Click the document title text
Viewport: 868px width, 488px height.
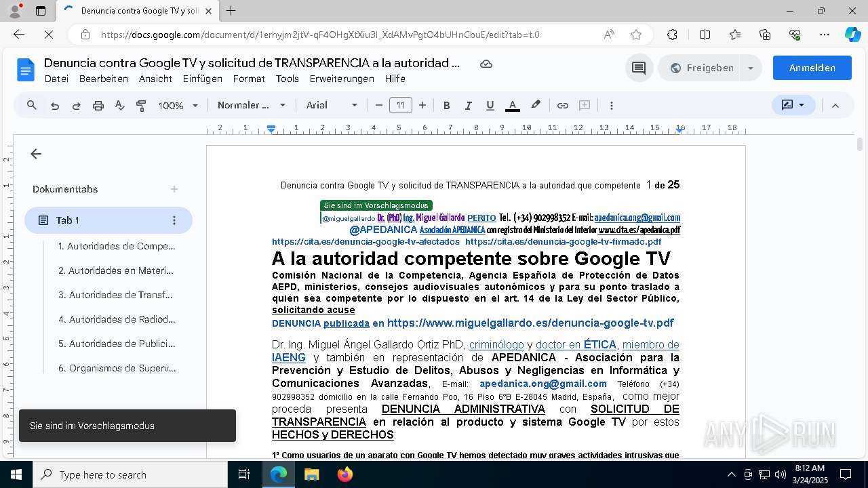pos(252,63)
